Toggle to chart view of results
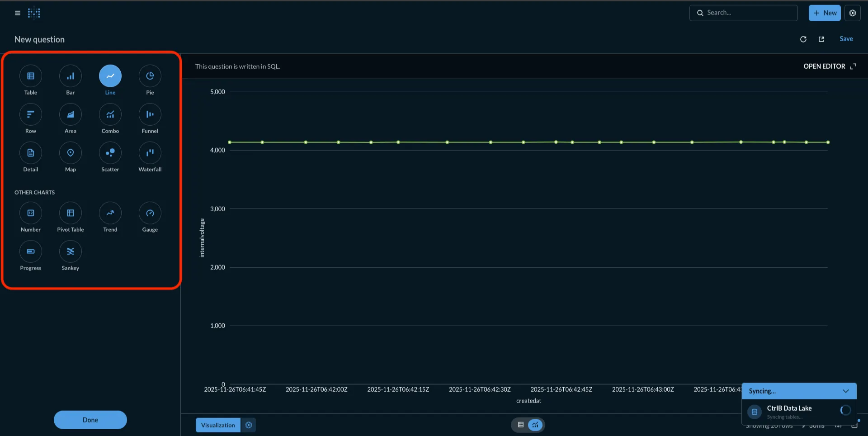 tap(535, 425)
